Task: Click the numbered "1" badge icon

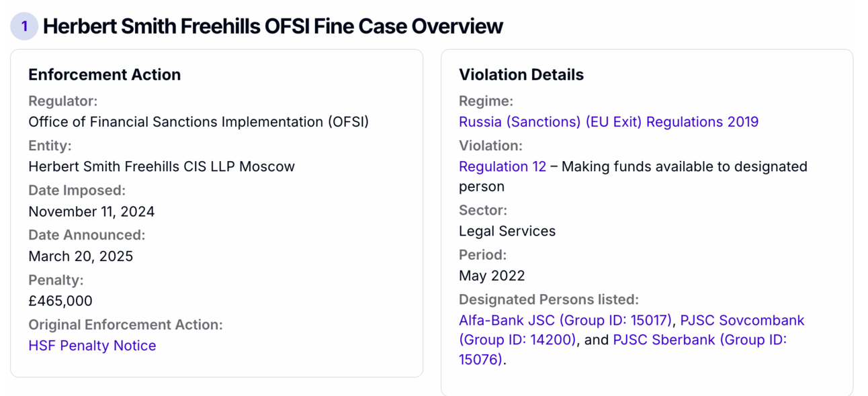Action: [24, 26]
